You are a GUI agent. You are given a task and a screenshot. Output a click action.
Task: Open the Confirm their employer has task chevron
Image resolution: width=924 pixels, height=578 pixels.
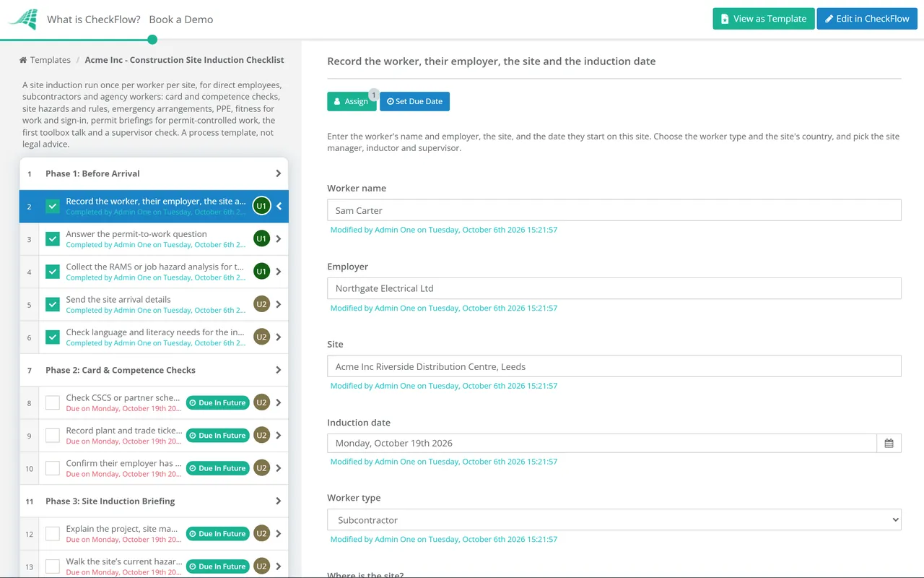click(279, 468)
